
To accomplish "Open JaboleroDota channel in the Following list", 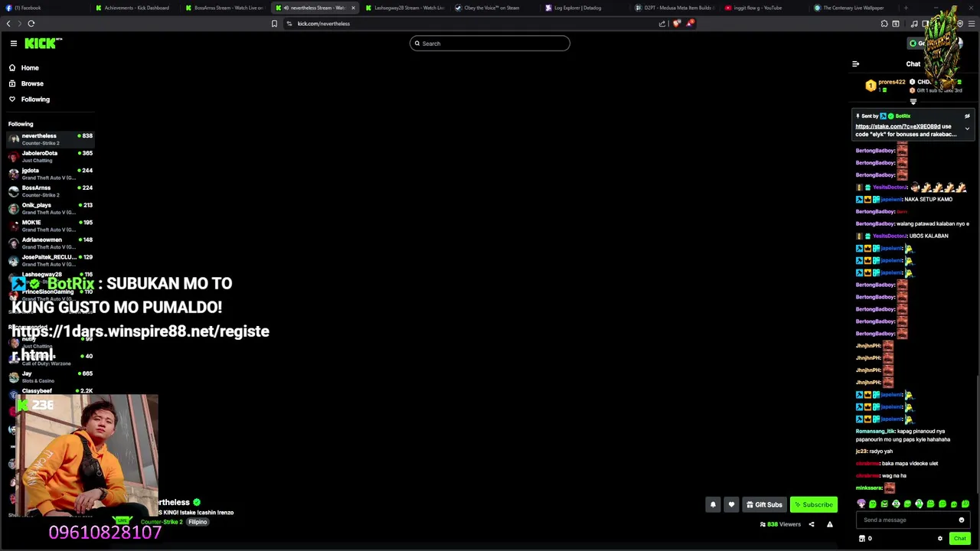I will 50,156.
